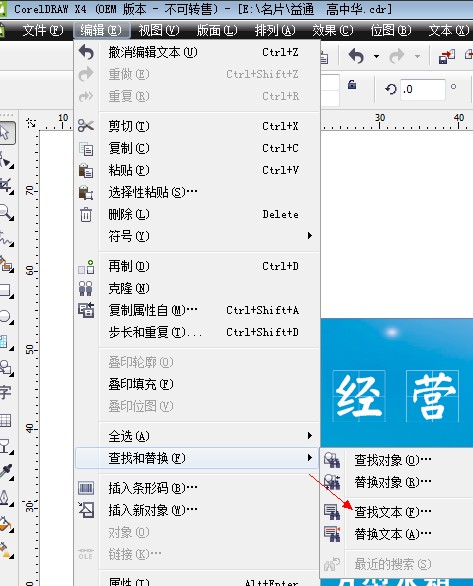Open the toolbar redo history dropdown arrow
Viewport: 473px width, 586px height.
(417, 57)
